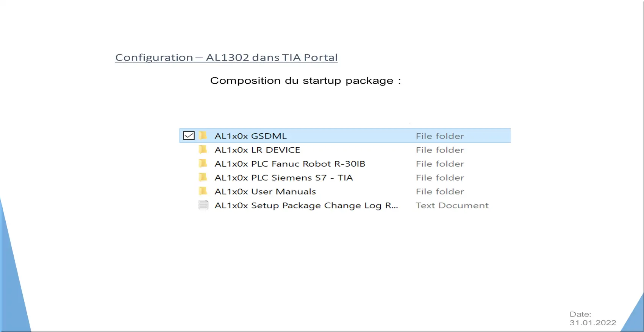Select AL1x0x PLC Fanuc Robot R-30IB entry
Image resolution: width=644 pixels, height=332 pixels.
290,164
